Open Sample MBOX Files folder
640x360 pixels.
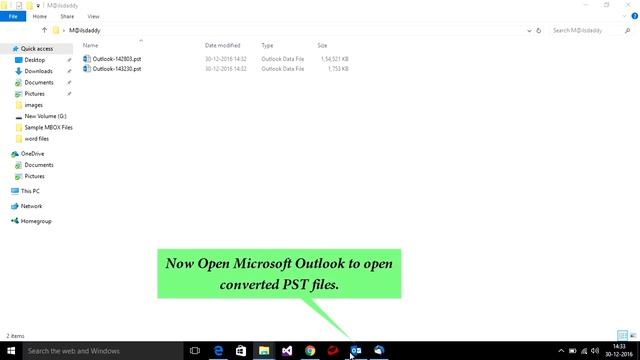click(x=48, y=127)
